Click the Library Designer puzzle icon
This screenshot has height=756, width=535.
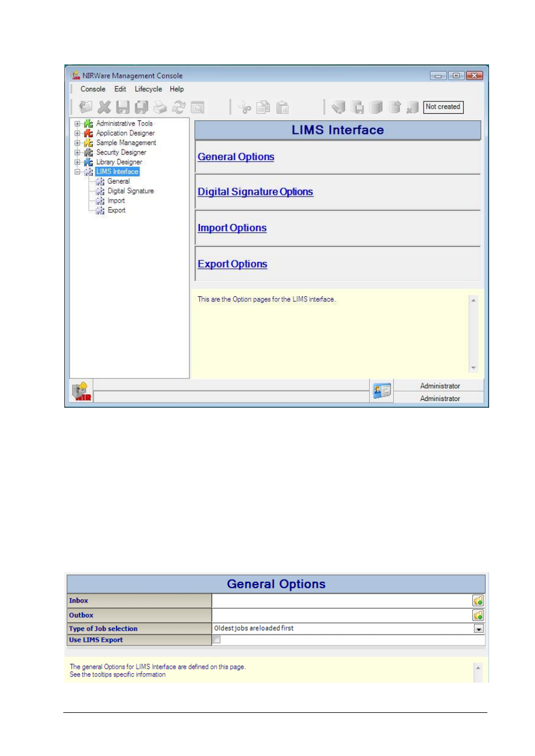[x=89, y=162]
